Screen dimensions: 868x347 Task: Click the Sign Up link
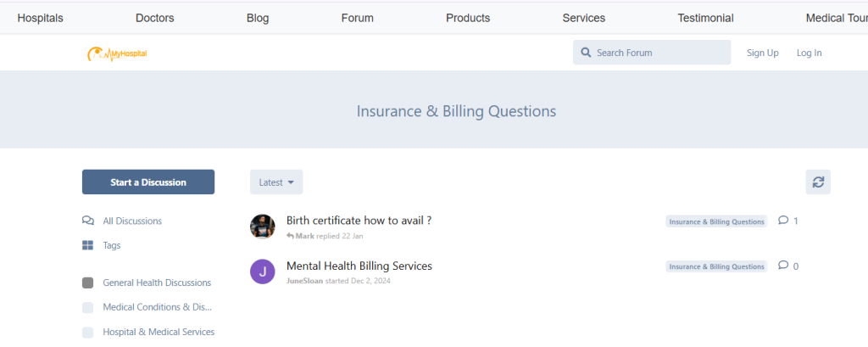coord(762,53)
